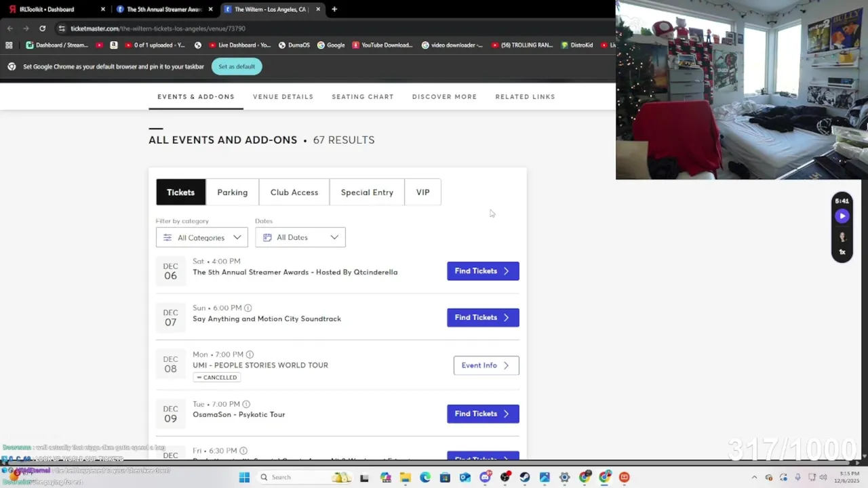Find Tickets for OsamaSon Psykotic Tour
The width and height of the screenshot is (868, 488).
(x=483, y=414)
